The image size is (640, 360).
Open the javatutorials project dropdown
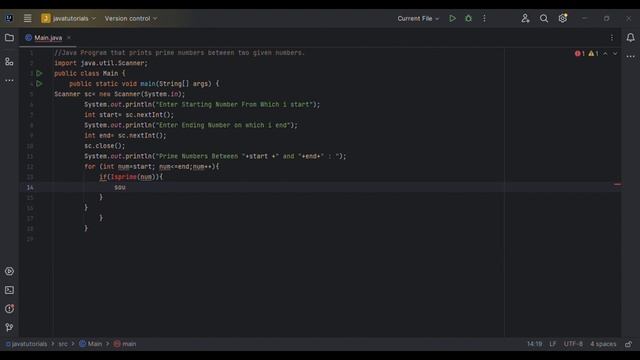pyautogui.click(x=69, y=18)
